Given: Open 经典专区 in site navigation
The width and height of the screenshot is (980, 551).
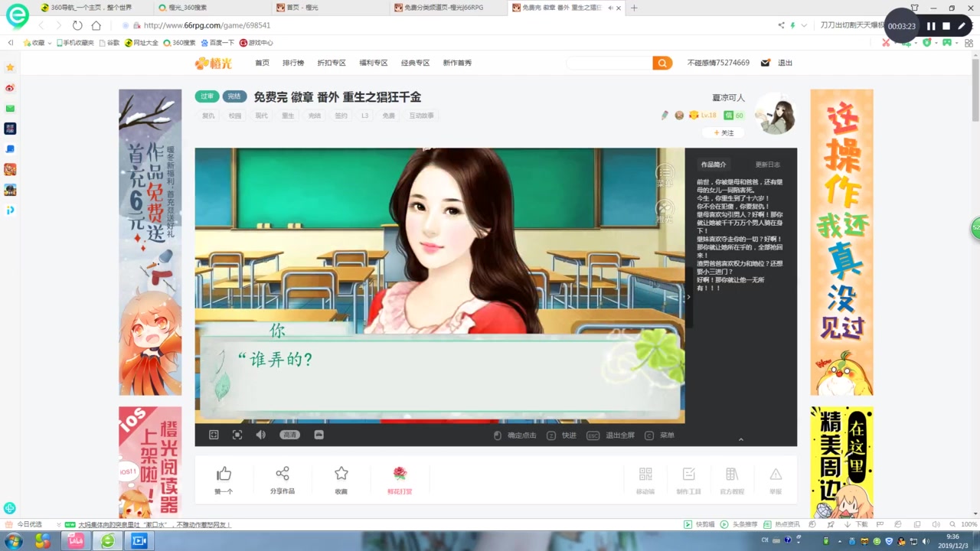Looking at the screenshot, I should click(x=416, y=63).
